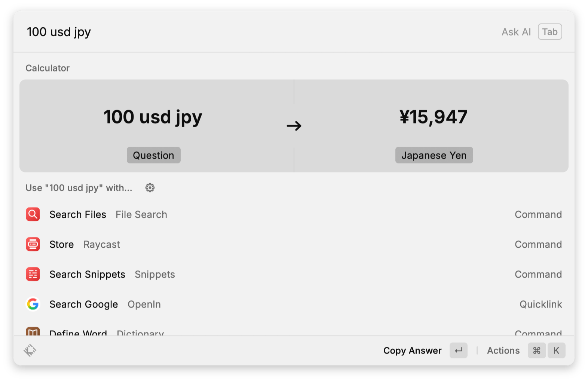The width and height of the screenshot is (588, 382).
Task: Select the Search Snippets command row
Action: (294, 274)
